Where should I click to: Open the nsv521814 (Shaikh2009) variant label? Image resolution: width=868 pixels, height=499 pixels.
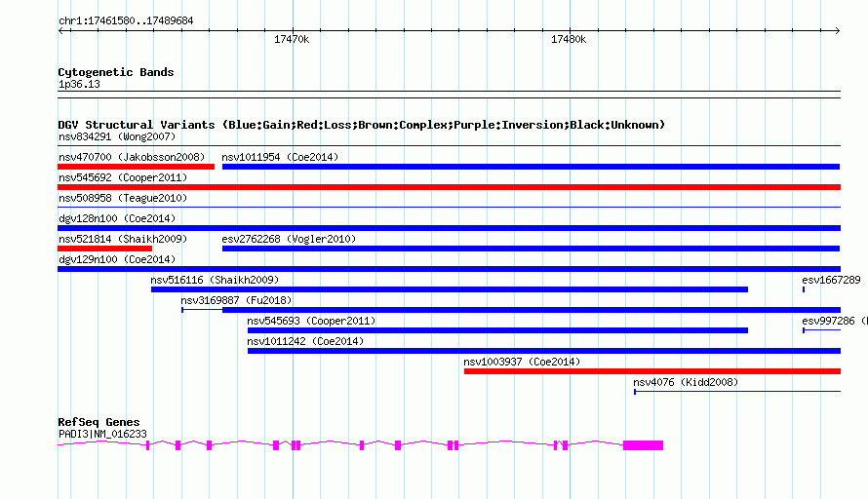pyautogui.click(x=123, y=239)
